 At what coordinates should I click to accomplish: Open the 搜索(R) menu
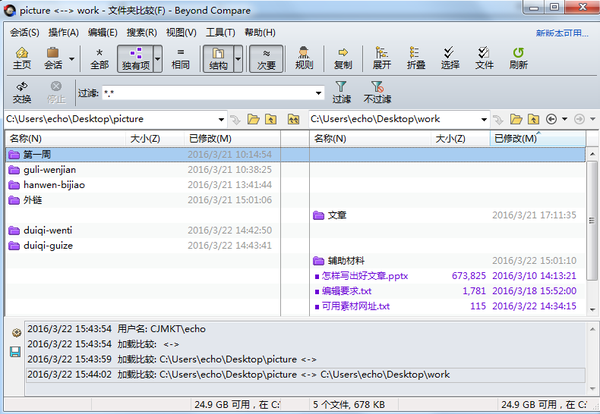(142, 33)
